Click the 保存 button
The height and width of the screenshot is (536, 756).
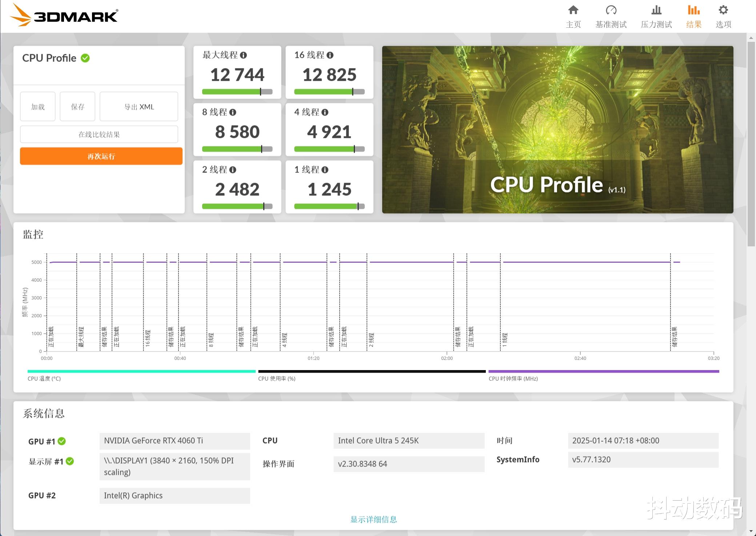77,107
